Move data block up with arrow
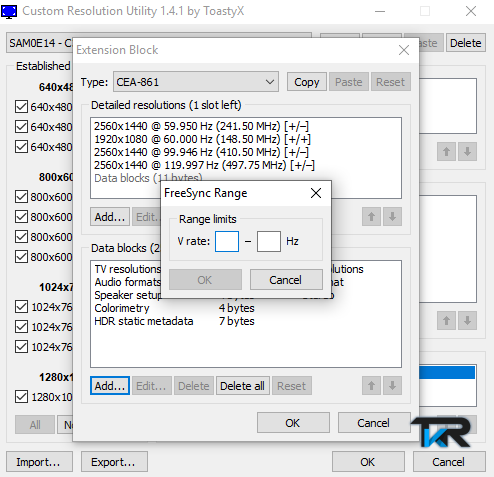This screenshot has height=477, width=494. click(371, 386)
